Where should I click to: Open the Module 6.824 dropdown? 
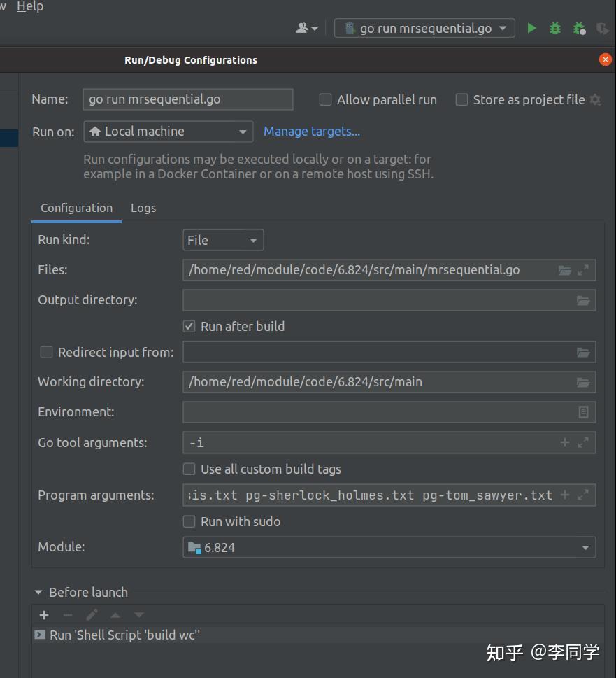click(389, 548)
